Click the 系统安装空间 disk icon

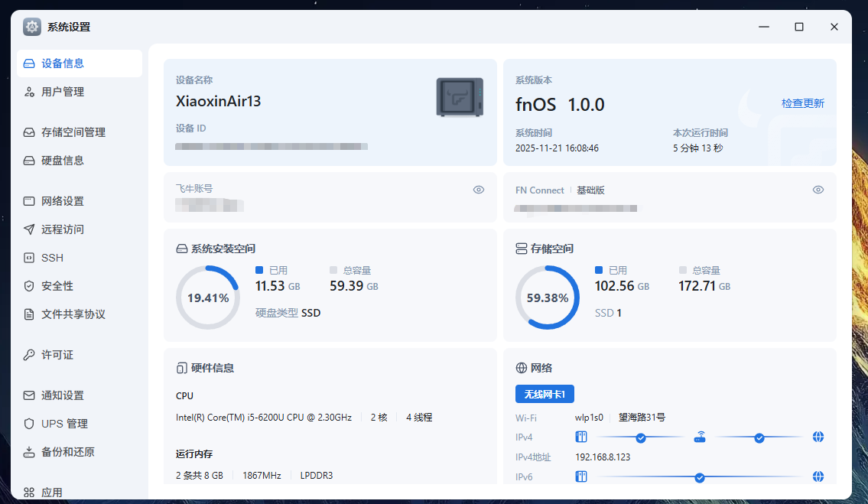tap(181, 249)
